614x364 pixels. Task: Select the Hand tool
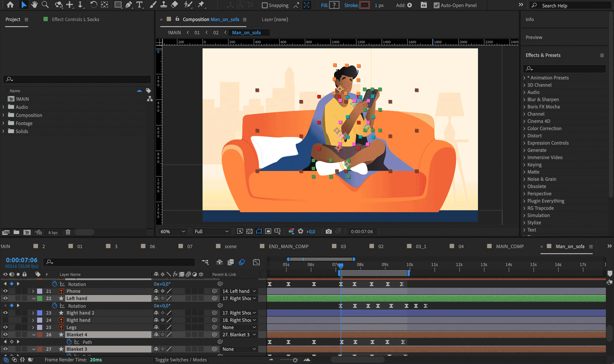coord(34,5)
